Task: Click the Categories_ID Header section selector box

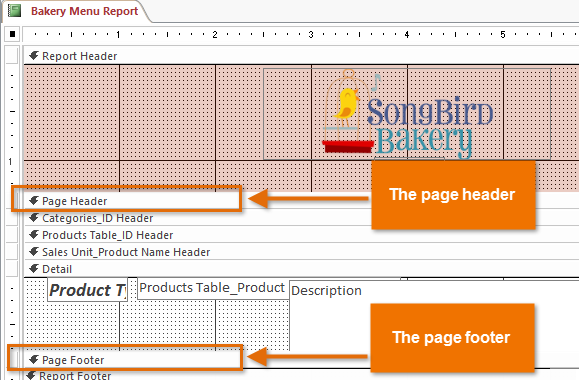Action: (12, 218)
